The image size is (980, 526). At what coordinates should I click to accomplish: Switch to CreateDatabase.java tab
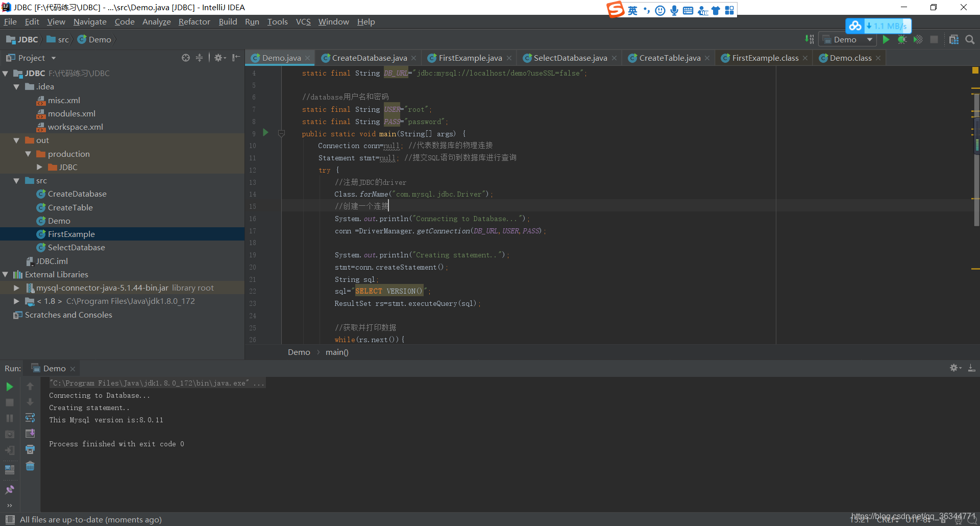(369, 58)
